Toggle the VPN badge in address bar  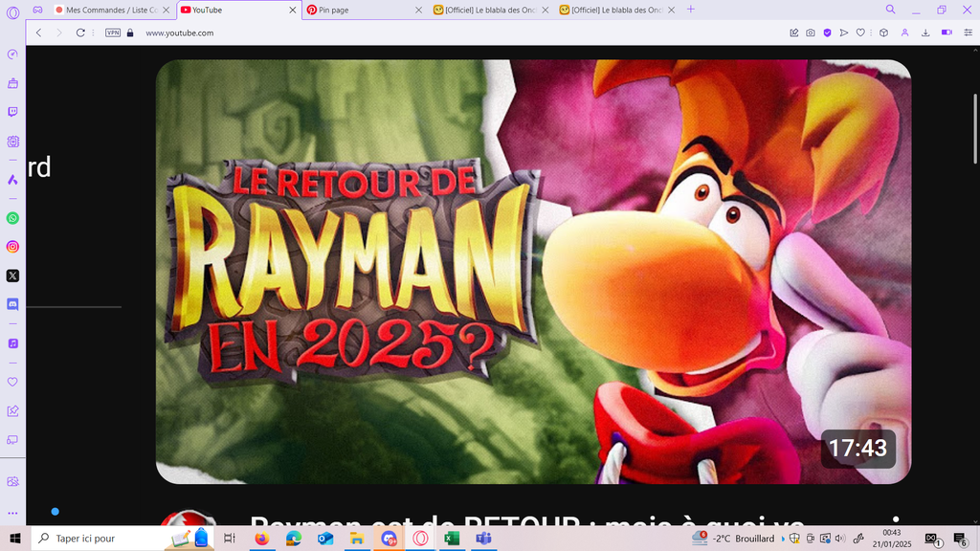113,33
